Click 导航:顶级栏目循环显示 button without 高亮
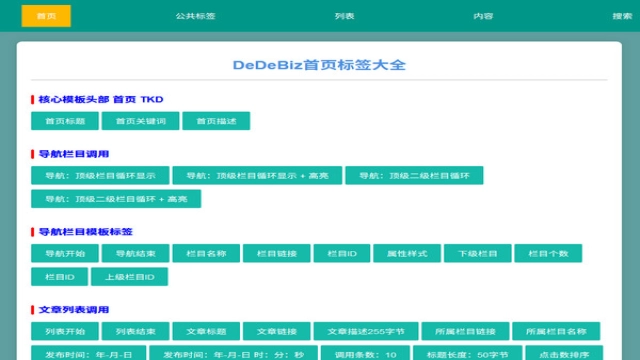This screenshot has height=360, width=640. pos(100,176)
